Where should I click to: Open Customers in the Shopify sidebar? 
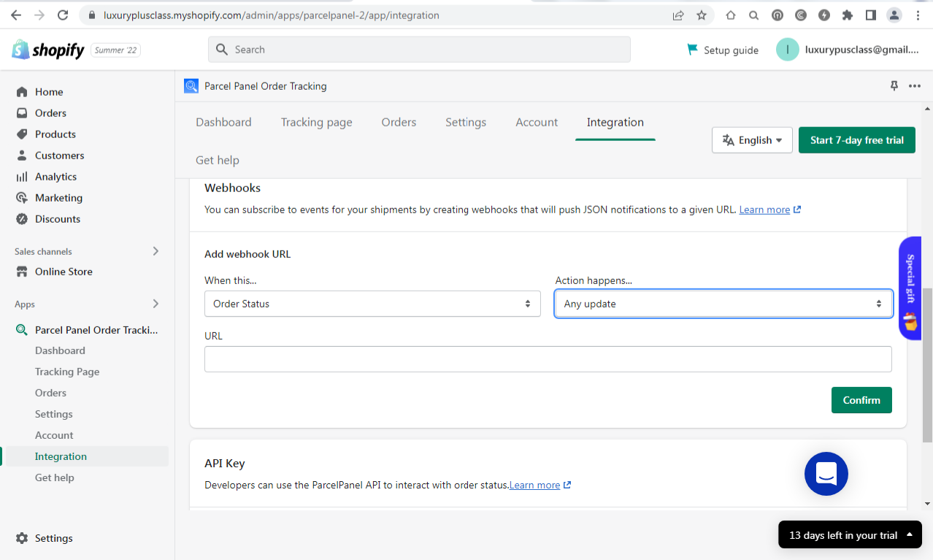(x=59, y=156)
